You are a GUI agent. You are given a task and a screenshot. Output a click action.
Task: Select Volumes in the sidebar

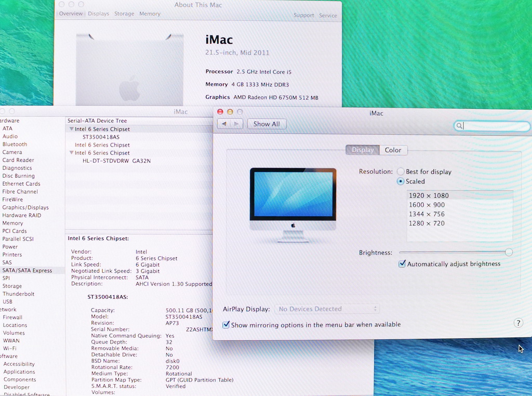click(x=14, y=333)
